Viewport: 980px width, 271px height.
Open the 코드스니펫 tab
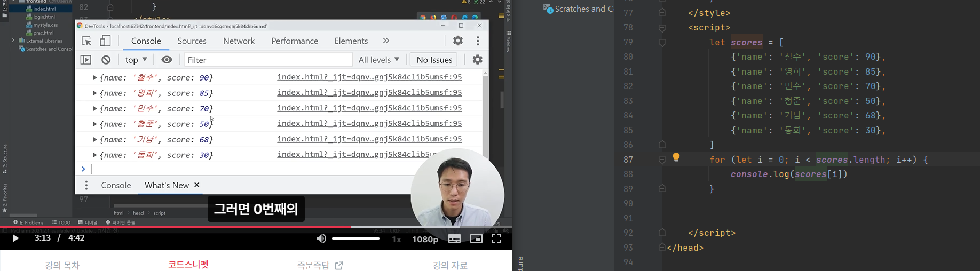pos(188,265)
